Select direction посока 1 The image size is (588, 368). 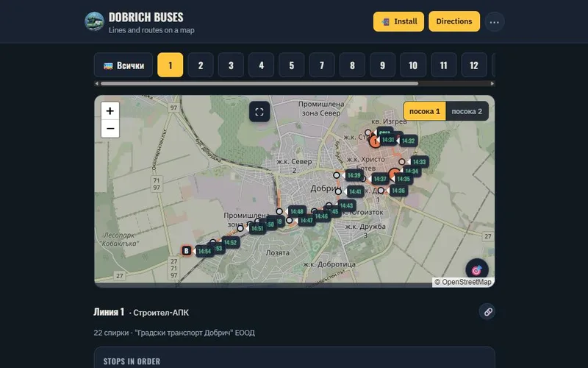click(425, 111)
